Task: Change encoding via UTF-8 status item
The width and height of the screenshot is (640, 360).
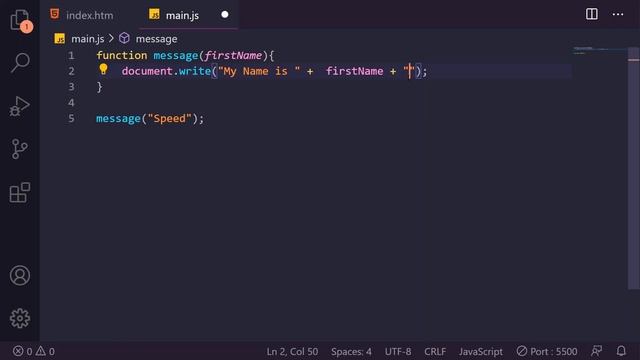Action: 398,351
